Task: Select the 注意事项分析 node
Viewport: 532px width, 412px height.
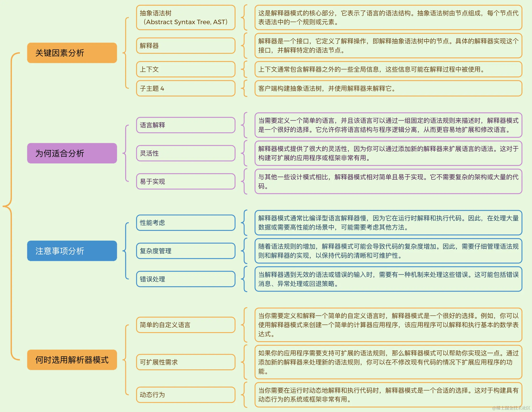Action: click(x=72, y=251)
